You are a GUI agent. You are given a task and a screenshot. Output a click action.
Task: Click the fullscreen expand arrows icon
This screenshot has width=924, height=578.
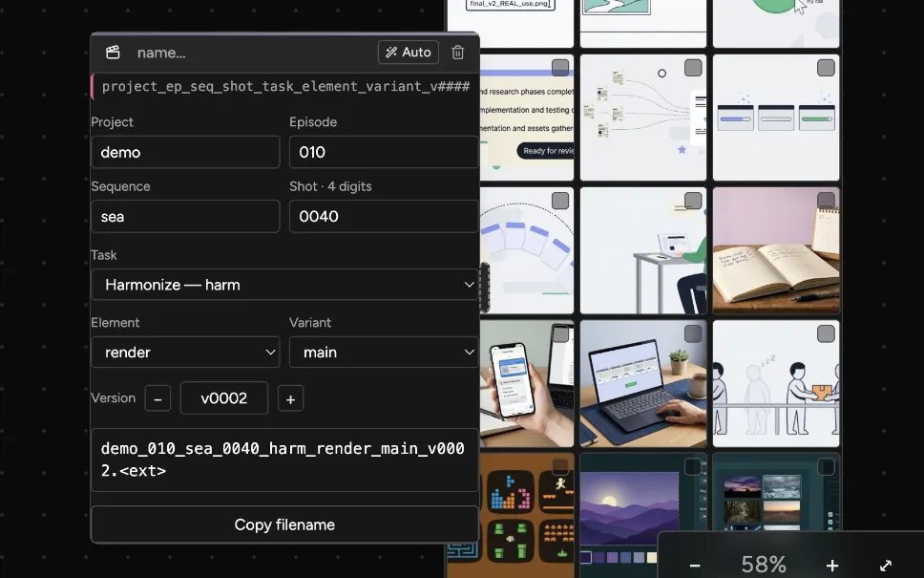point(886,565)
